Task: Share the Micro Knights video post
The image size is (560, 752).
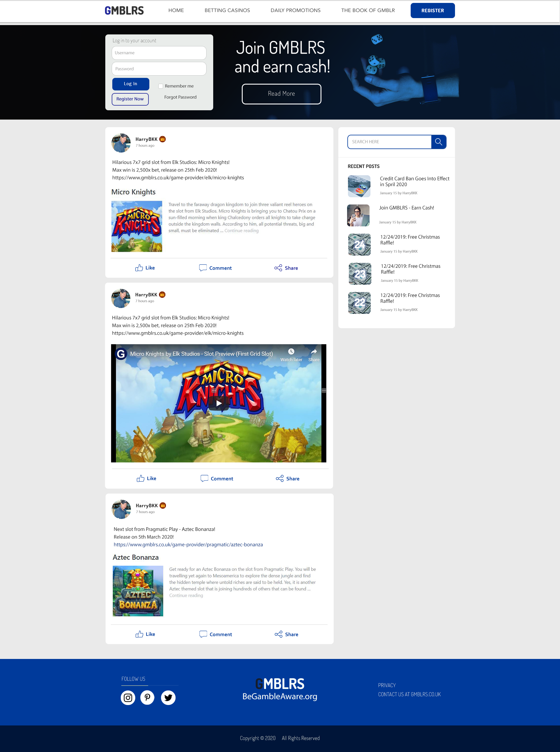Action: (288, 478)
